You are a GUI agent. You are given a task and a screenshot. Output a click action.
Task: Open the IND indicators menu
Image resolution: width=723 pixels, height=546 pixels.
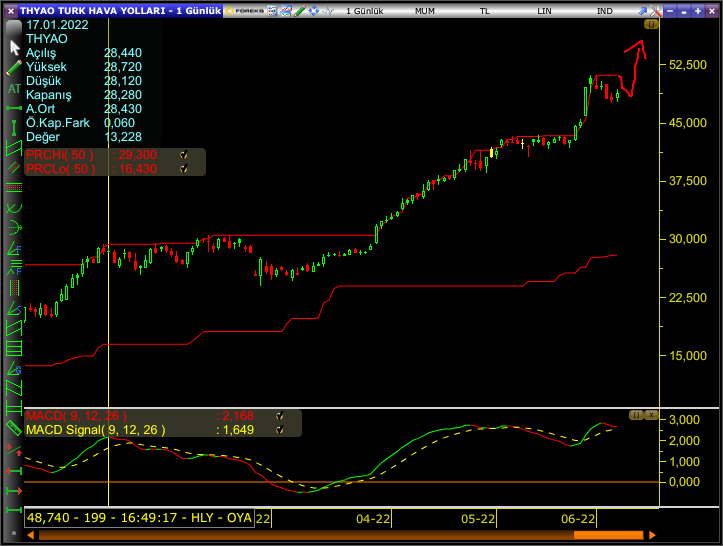pyautogui.click(x=604, y=11)
